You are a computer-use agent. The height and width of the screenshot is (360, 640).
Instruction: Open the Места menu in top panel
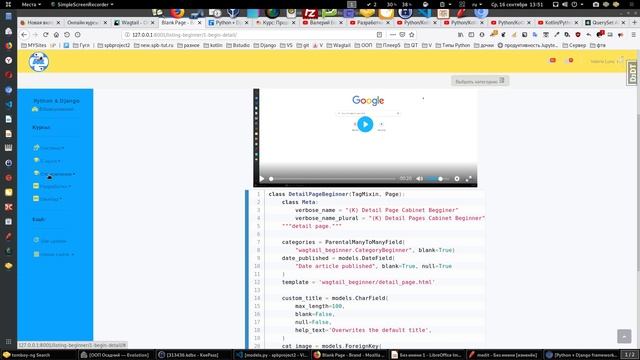click(31, 4)
